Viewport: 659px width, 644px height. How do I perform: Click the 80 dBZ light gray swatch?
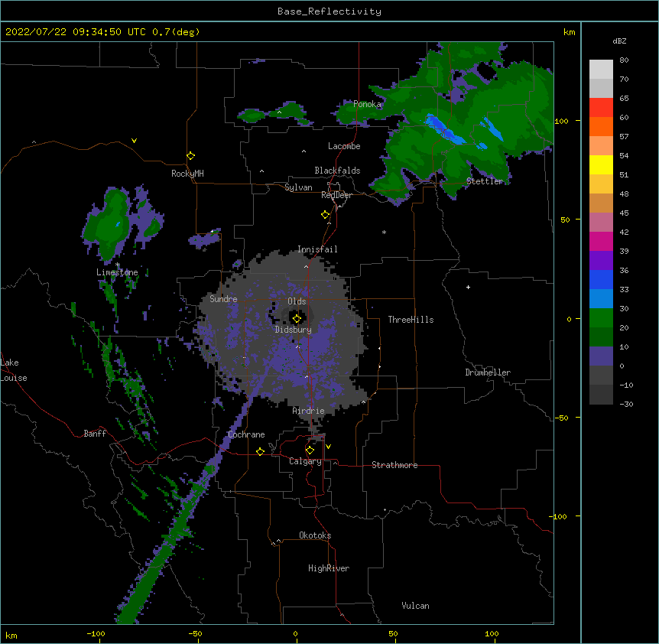601,70
